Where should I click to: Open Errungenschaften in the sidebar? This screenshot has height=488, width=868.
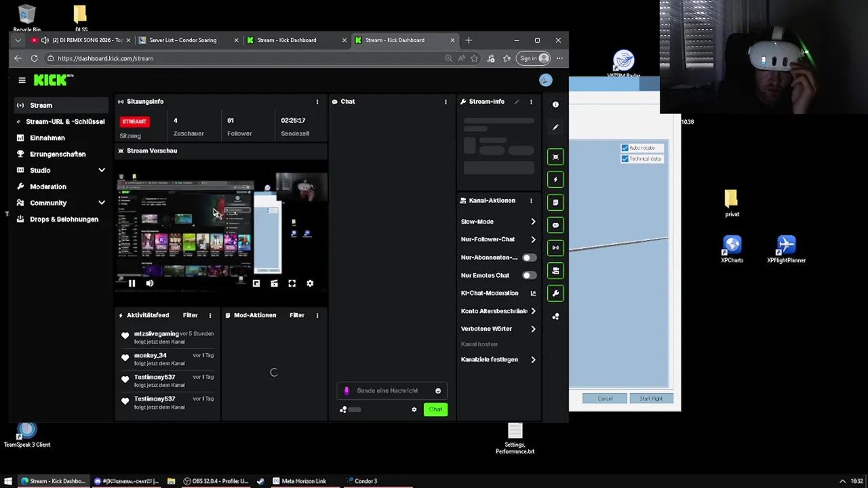tap(60, 154)
